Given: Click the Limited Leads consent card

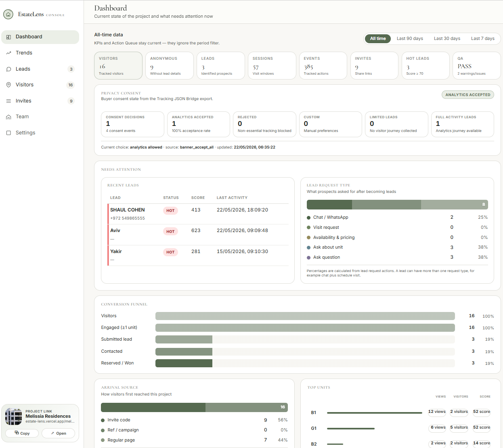Looking at the screenshot, I should (396, 124).
